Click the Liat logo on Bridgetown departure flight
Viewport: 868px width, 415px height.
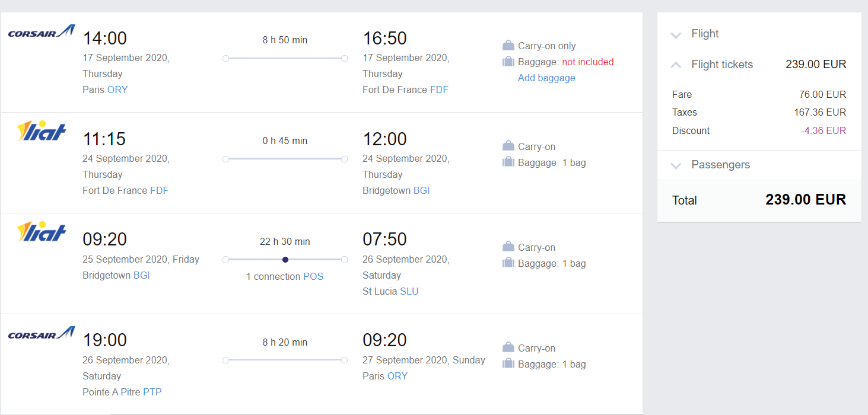click(42, 231)
